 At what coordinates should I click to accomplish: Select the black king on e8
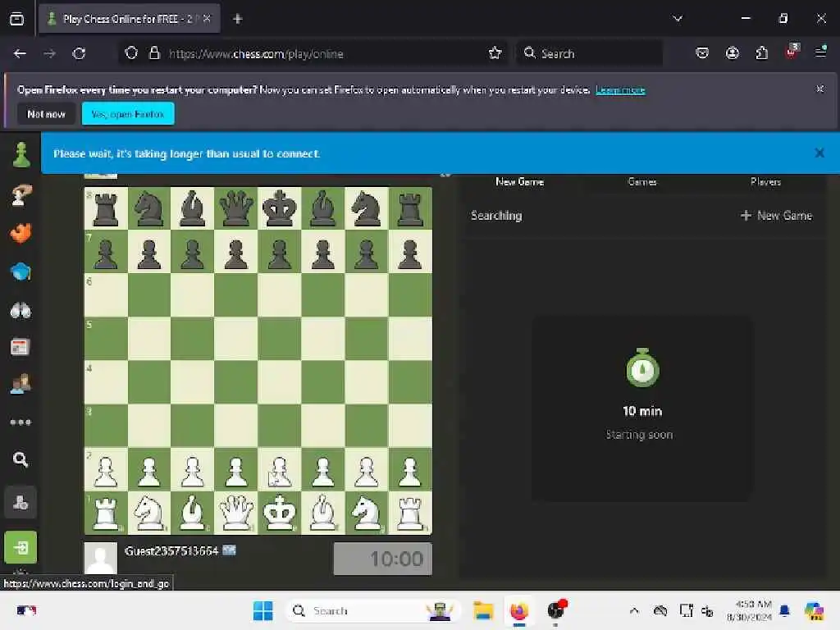coord(279,208)
